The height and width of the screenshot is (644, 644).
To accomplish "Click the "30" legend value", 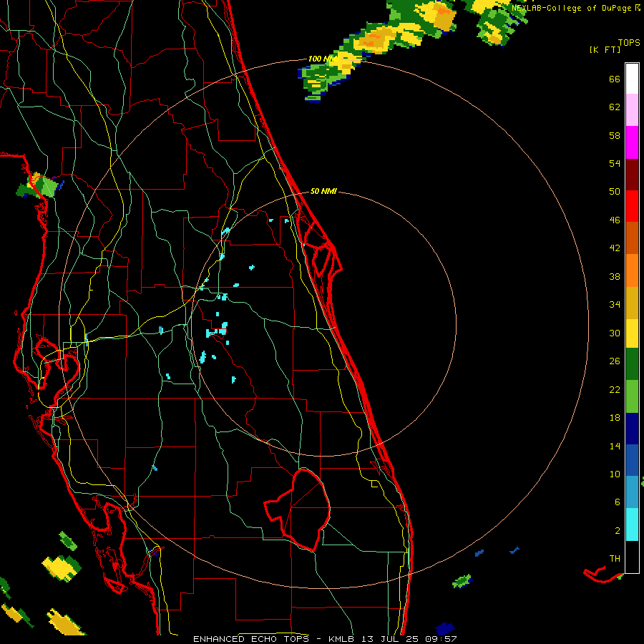I will click(615, 333).
